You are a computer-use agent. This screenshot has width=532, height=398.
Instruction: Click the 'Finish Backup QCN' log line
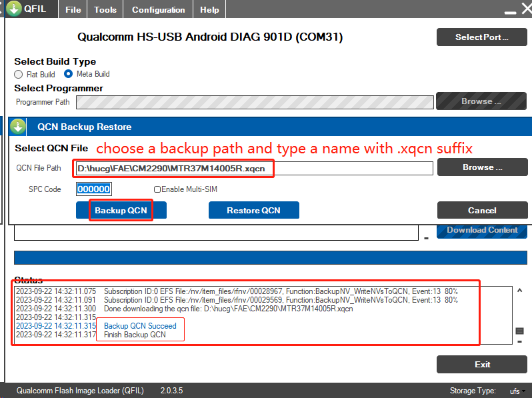(x=135, y=335)
